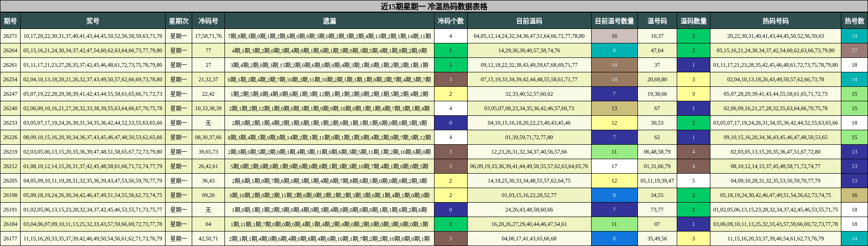Click hot count 17 in row 26264

coord(854,50)
